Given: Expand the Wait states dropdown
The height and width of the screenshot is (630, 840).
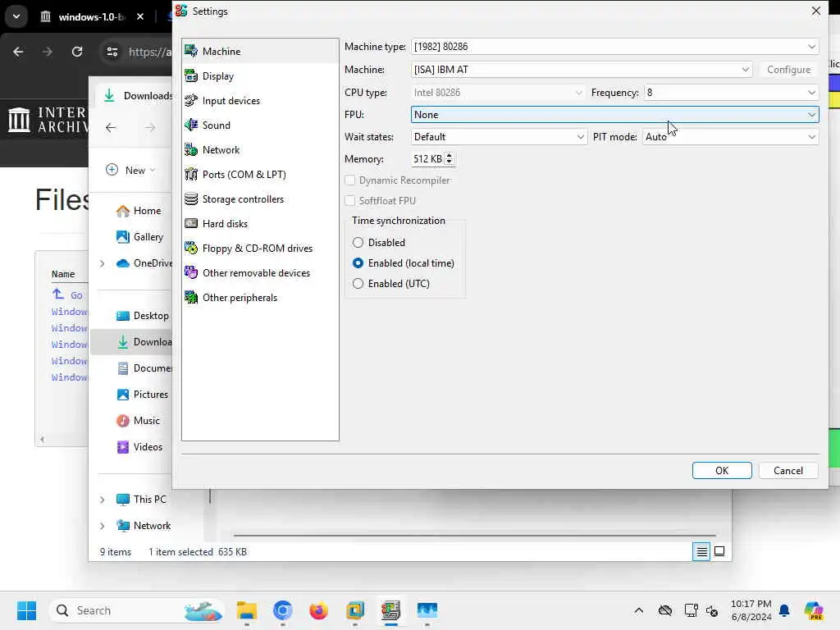Looking at the screenshot, I should [x=499, y=137].
